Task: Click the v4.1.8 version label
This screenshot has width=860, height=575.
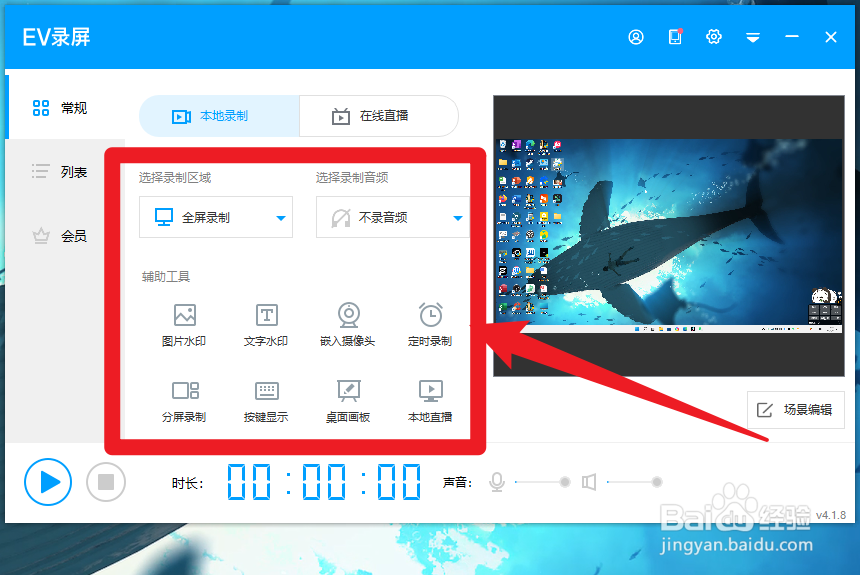Action: (x=831, y=515)
